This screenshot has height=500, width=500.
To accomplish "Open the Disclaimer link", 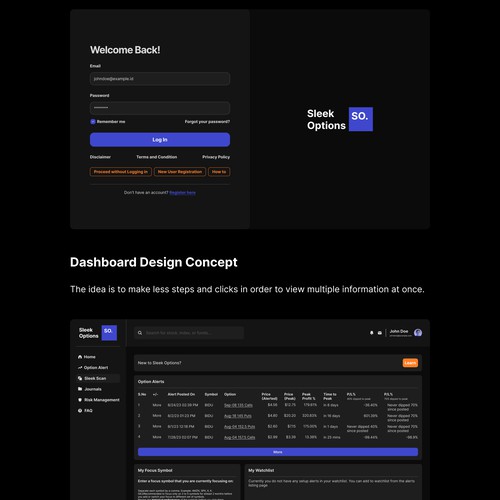I will 100,157.
